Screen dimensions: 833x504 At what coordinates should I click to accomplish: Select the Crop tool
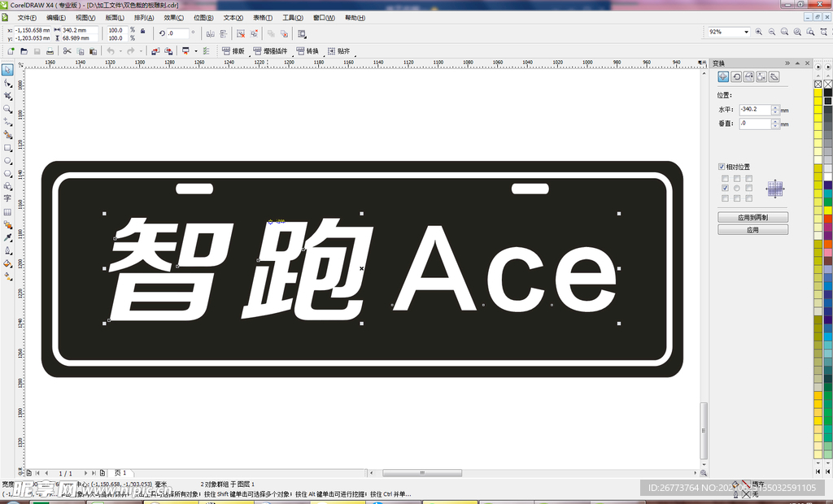click(x=7, y=95)
